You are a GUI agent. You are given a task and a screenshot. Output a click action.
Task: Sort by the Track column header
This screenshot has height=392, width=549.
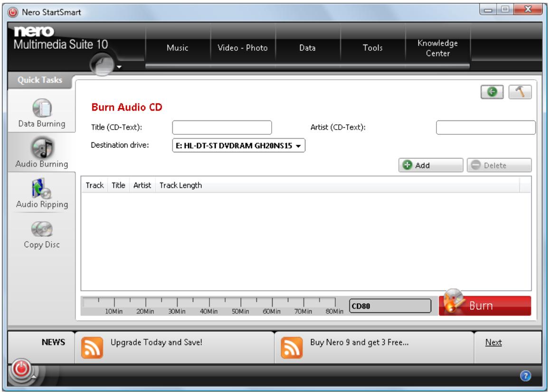(x=95, y=185)
